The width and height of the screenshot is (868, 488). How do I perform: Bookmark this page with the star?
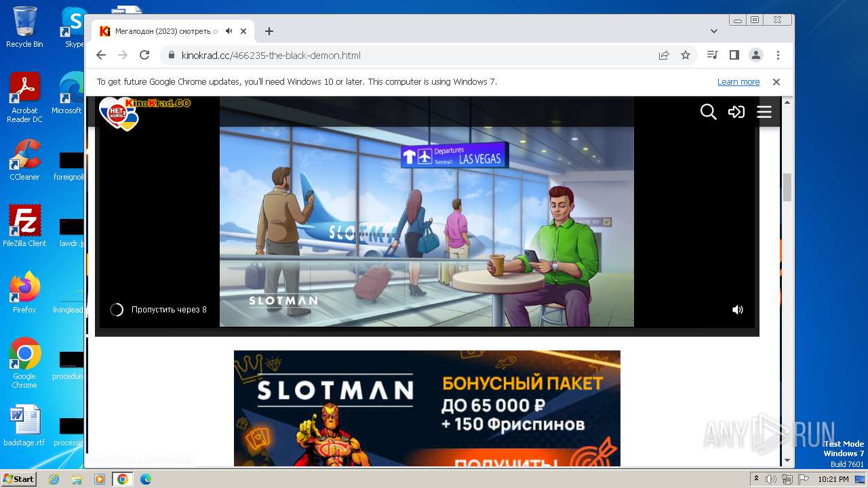click(686, 56)
